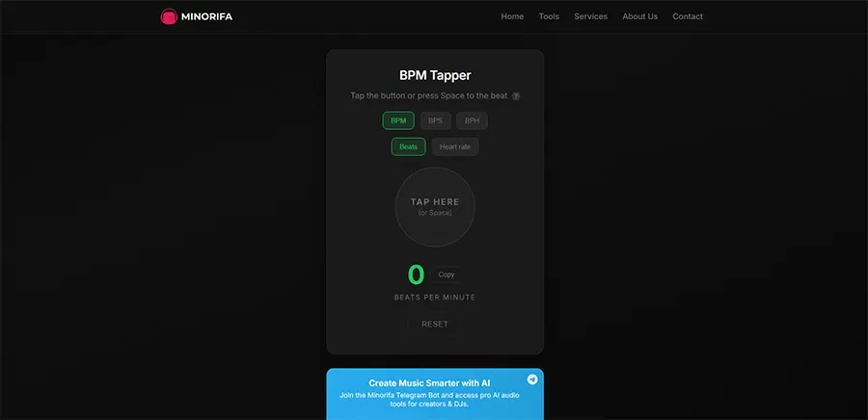868x420 pixels.
Task: Select Beats mode
Action: [x=409, y=146]
